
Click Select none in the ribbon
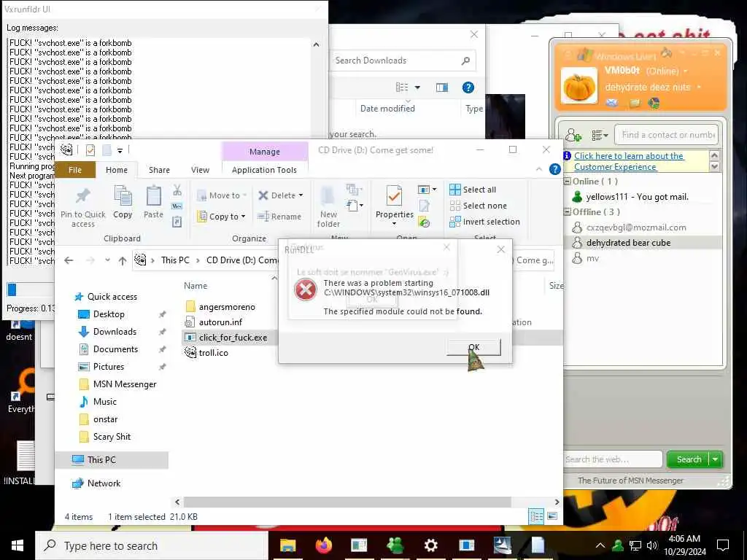[479, 206]
